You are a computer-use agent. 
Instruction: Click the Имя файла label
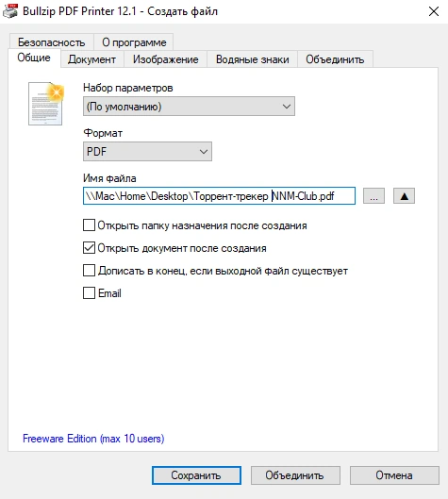click(x=109, y=178)
